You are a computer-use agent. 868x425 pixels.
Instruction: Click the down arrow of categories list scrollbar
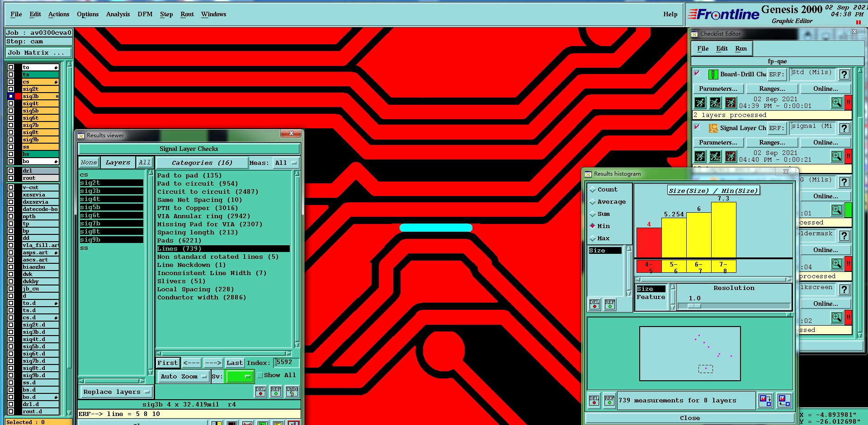click(297, 345)
